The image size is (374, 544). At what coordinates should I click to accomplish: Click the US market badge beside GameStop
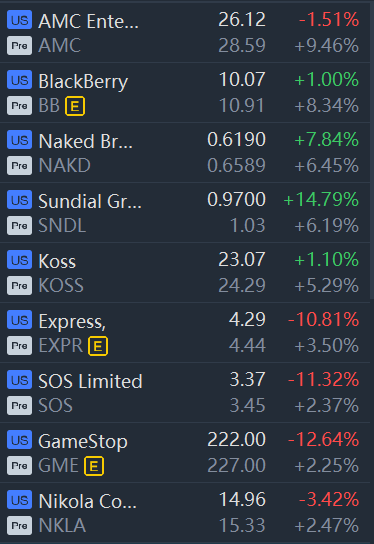pos(19,440)
